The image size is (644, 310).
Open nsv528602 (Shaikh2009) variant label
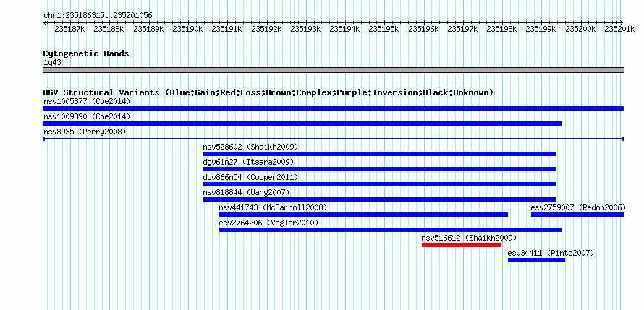pyautogui.click(x=250, y=147)
